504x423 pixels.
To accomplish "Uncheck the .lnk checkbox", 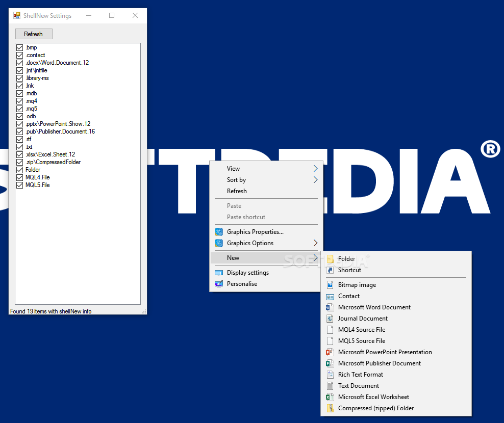I will click(19, 86).
